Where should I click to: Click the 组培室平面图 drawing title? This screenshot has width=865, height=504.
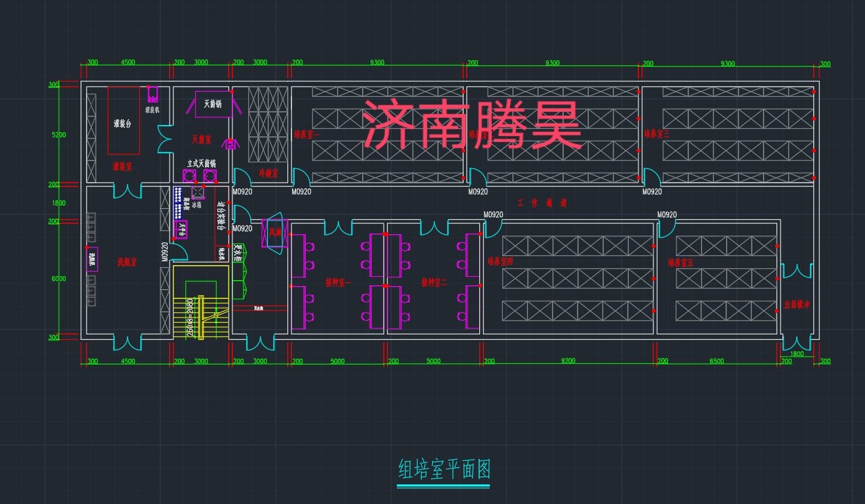[445, 469]
